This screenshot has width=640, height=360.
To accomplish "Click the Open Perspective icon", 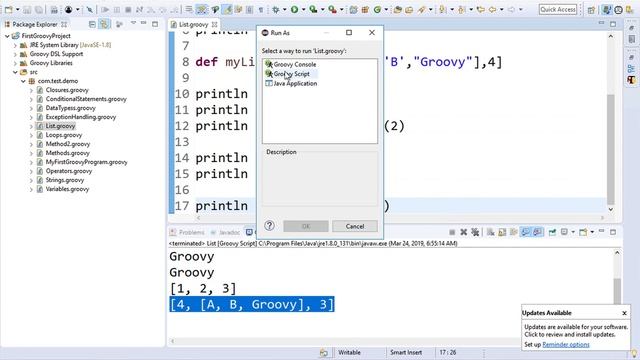I will pos(591,10).
